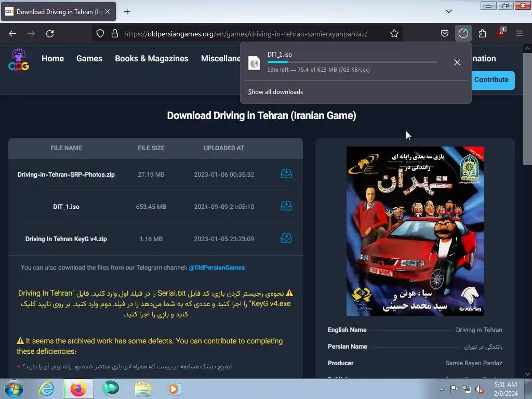This screenshot has width=532, height=399.
Task: Click the scrollbar down arrow
Action: point(527,374)
